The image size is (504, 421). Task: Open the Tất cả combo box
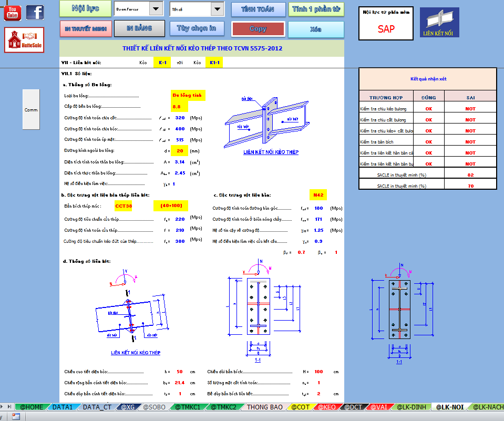[218, 8]
